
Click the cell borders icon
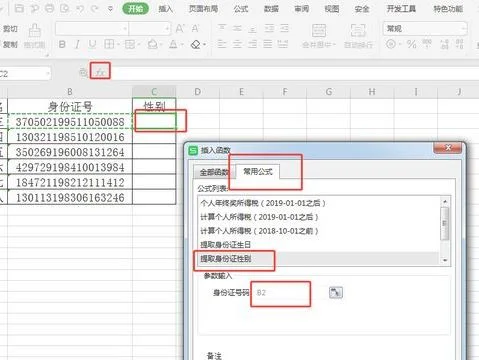(109, 44)
